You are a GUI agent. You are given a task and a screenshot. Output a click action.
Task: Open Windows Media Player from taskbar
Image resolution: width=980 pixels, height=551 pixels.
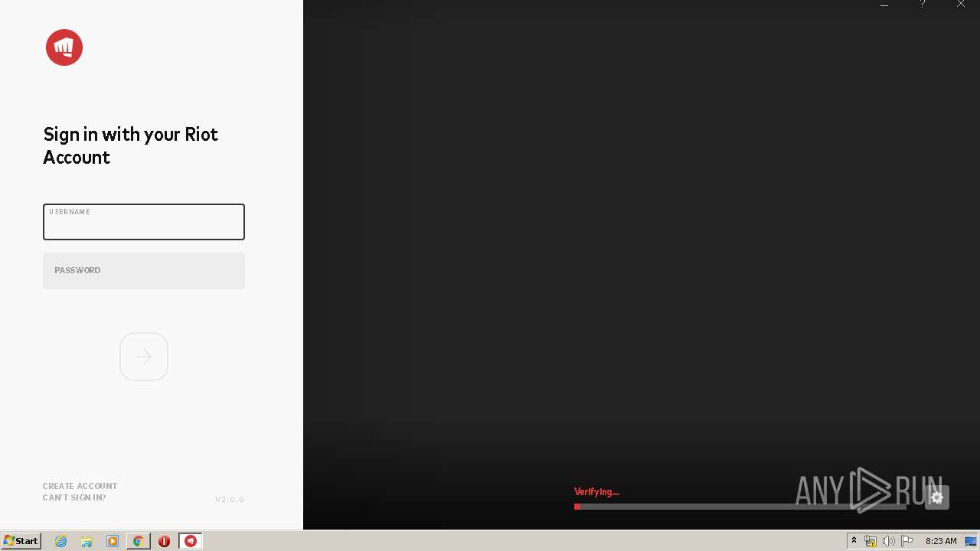(113, 541)
